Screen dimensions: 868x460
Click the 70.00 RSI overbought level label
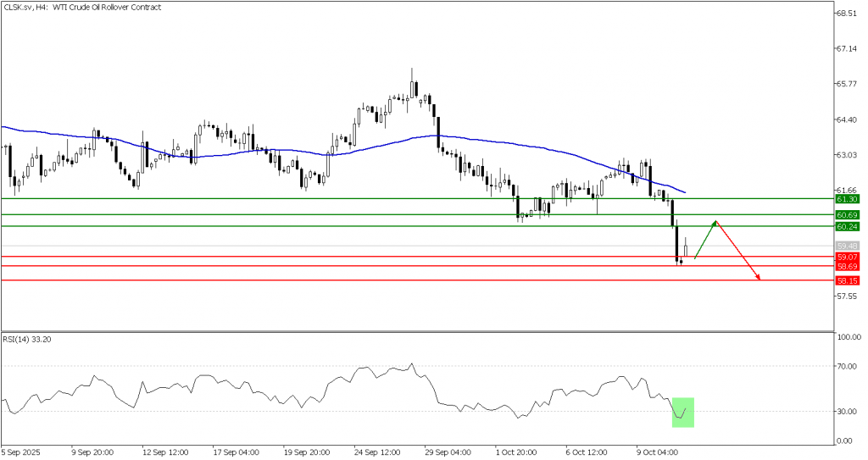[849, 367]
